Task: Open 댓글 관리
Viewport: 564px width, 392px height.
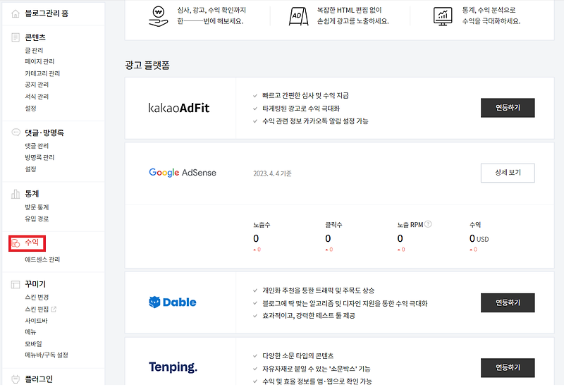Action: [x=37, y=146]
